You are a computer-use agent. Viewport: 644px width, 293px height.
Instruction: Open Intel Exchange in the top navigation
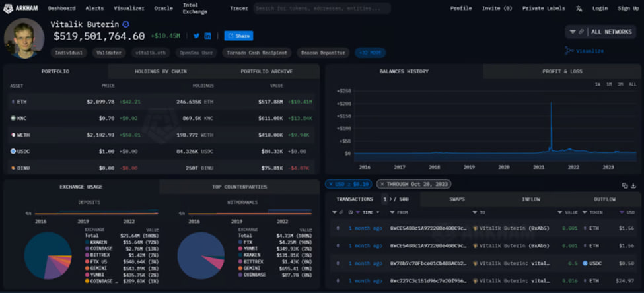pos(195,8)
